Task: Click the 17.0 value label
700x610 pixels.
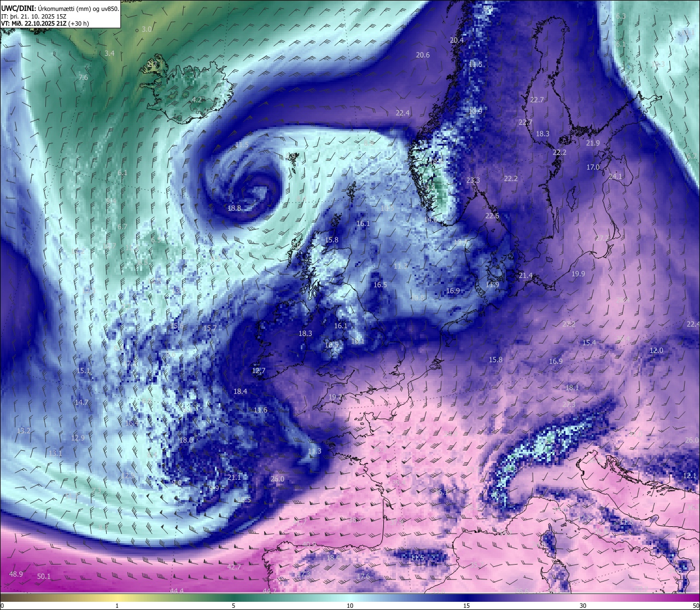Action: click(x=593, y=167)
